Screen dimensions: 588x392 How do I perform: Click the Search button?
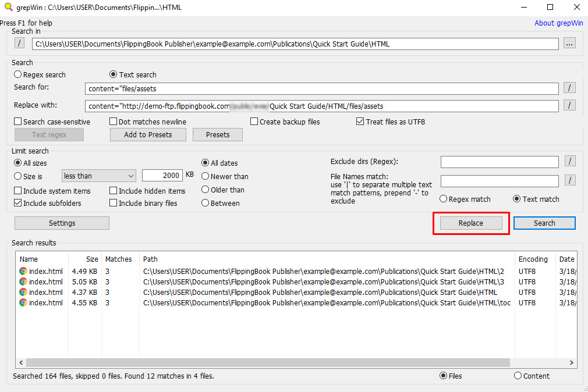click(544, 223)
